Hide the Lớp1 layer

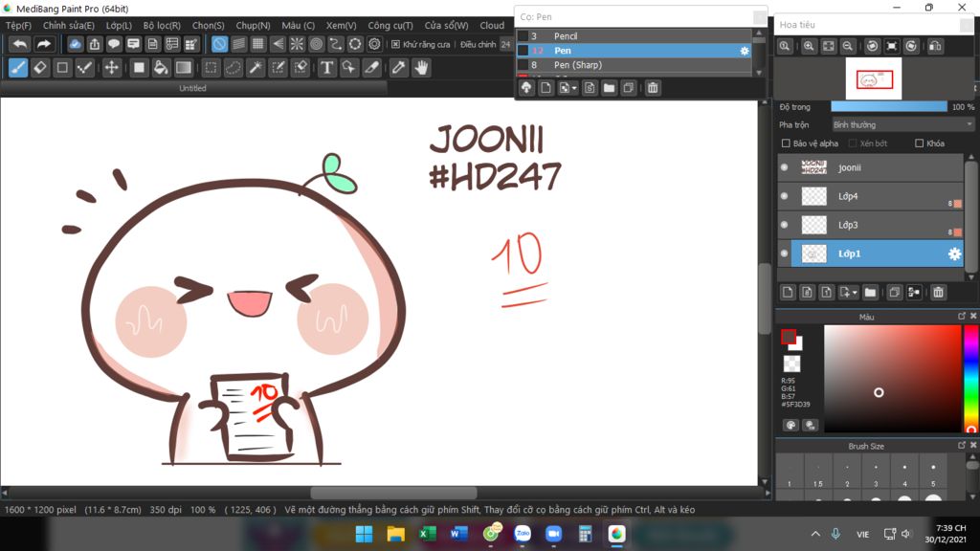point(785,253)
